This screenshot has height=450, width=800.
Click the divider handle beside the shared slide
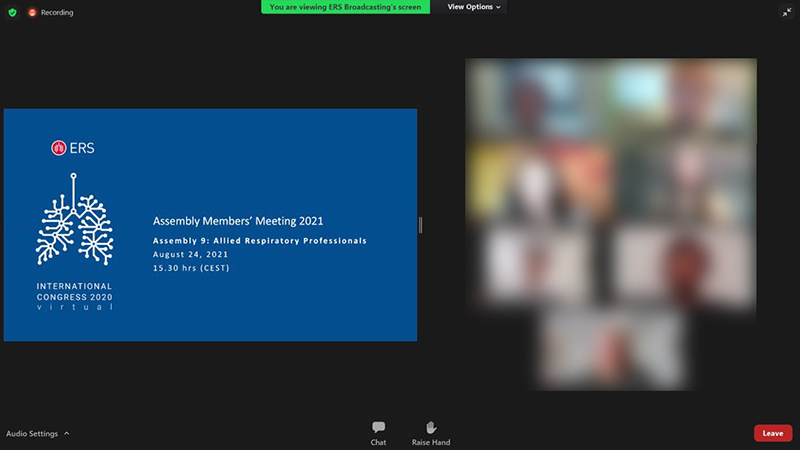(x=420, y=225)
